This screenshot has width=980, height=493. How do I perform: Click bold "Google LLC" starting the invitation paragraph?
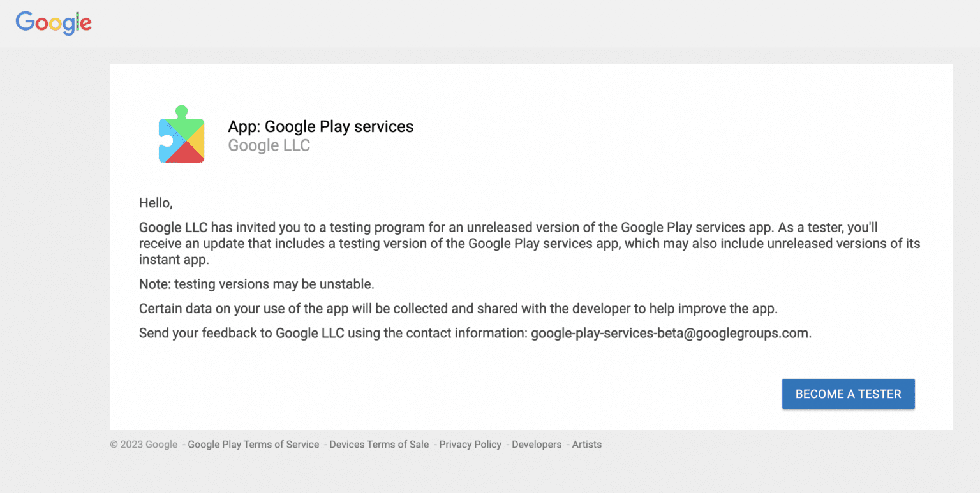pos(173,227)
